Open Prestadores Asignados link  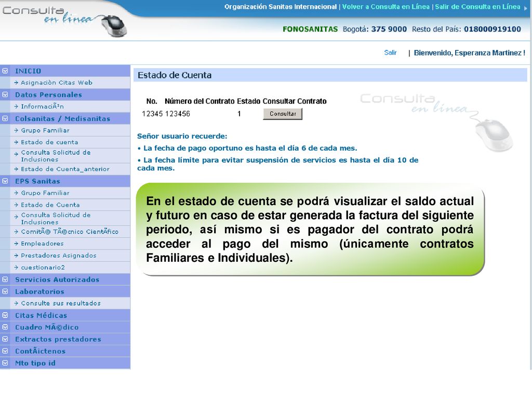pos(59,256)
